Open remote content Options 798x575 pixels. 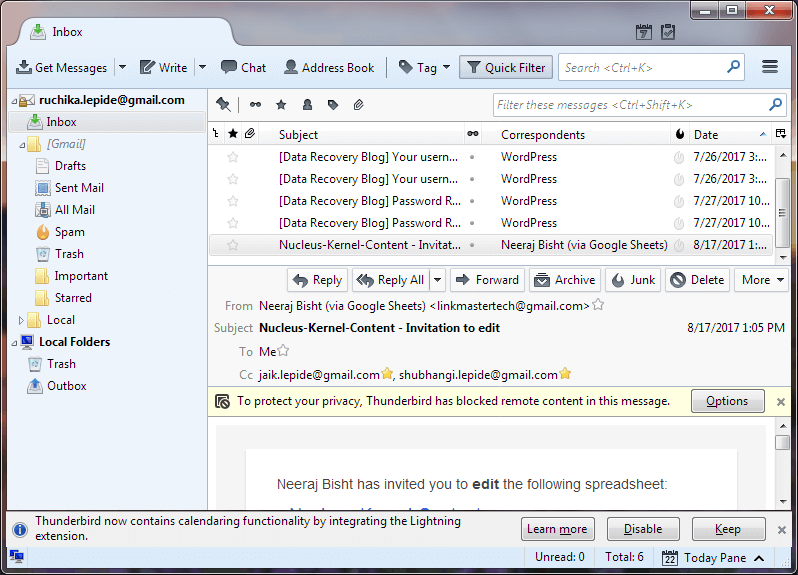click(x=727, y=401)
